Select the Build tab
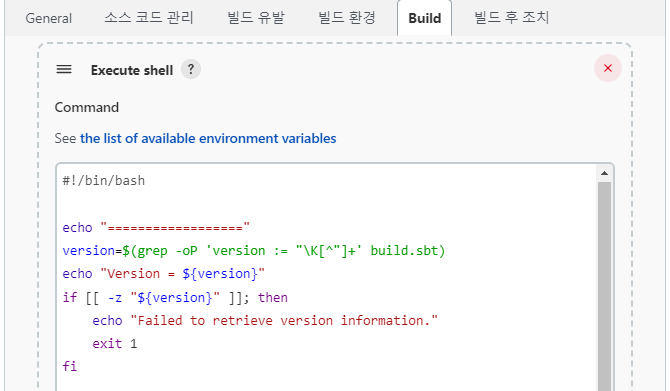Viewport: 670px width, 391px height. point(424,18)
